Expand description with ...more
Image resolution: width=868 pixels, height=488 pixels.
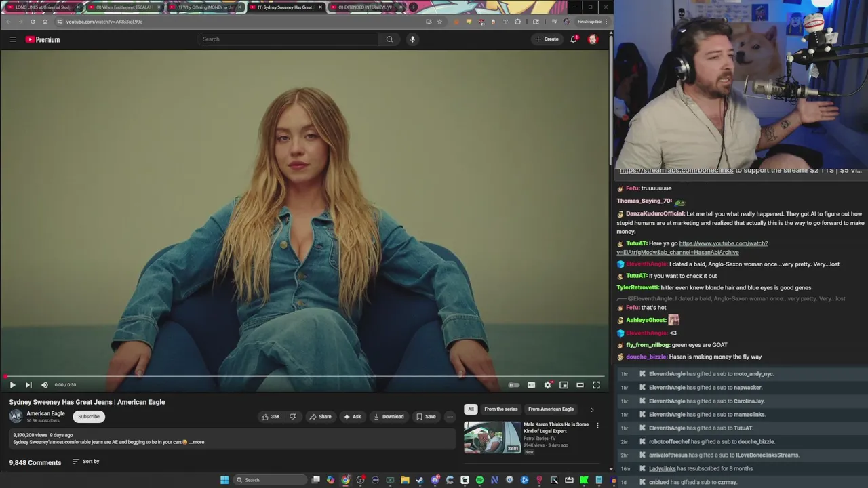click(x=197, y=442)
